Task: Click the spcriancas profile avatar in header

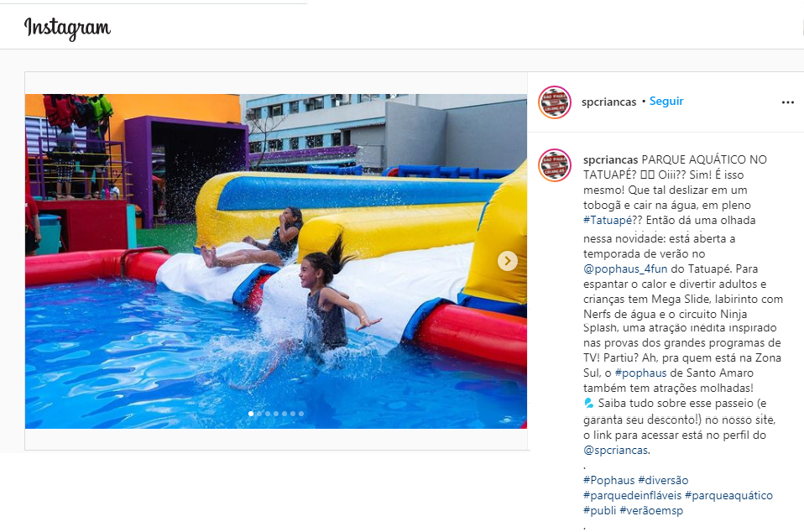Action: click(x=554, y=102)
